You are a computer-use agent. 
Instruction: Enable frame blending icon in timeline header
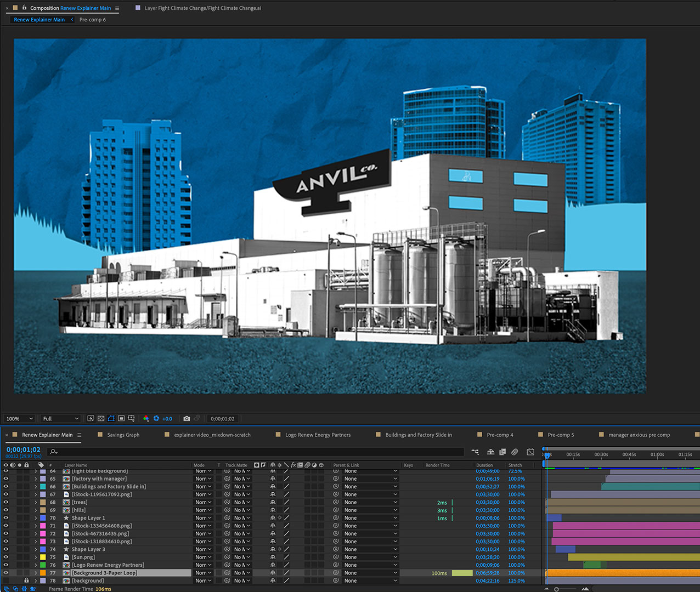point(503,452)
